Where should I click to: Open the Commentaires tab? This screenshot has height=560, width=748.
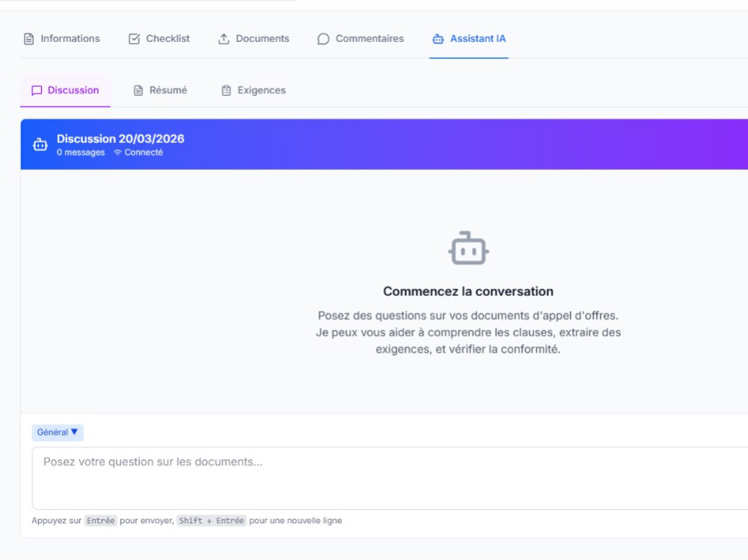tap(361, 39)
